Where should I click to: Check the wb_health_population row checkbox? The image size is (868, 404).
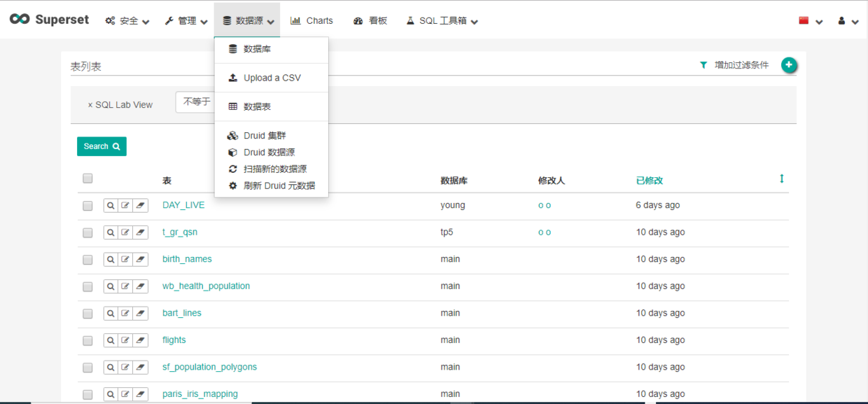[x=87, y=286]
